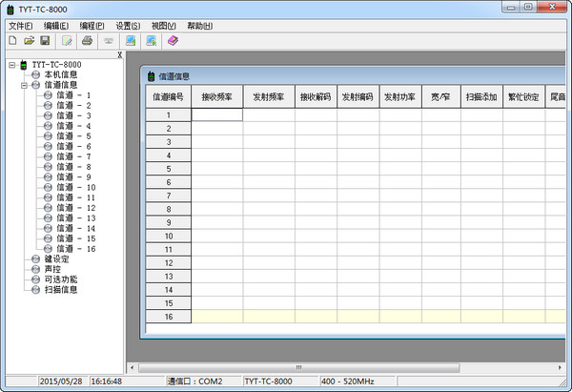
Task: Click the 繁忙锁定 column header
Action: [523, 96]
